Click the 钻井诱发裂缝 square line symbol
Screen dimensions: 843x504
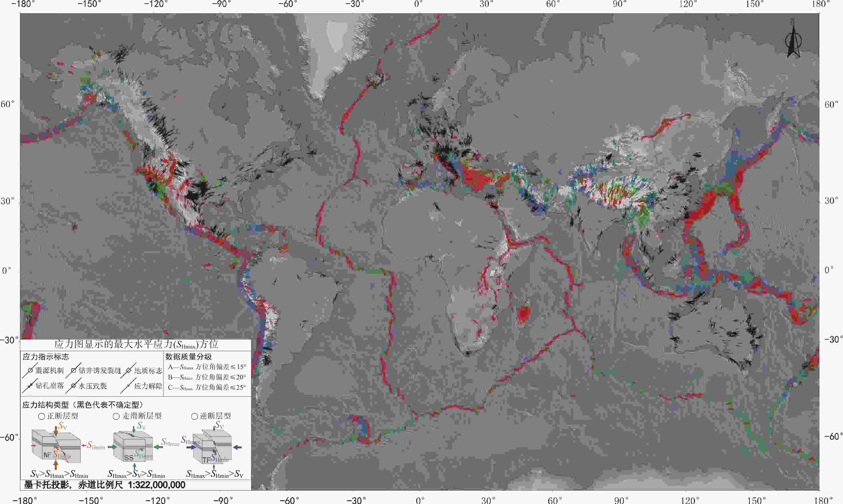tap(73, 371)
